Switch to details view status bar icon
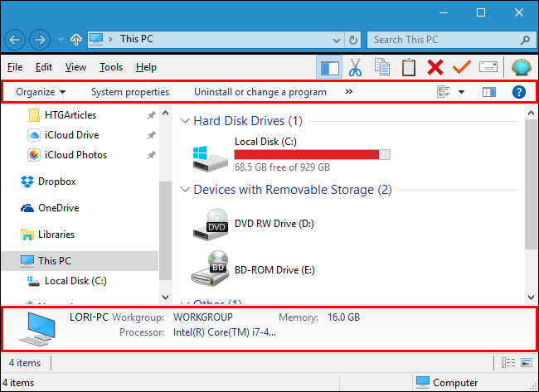Viewport: 539px width, 392px height. pyautogui.click(x=508, y=363)
